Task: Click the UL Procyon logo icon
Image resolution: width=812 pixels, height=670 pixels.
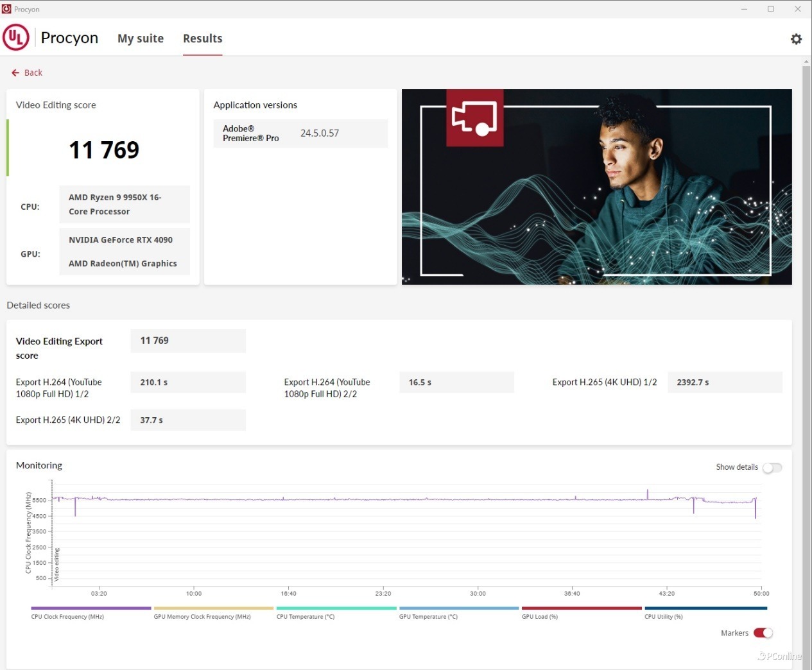Action: [16, 37]
